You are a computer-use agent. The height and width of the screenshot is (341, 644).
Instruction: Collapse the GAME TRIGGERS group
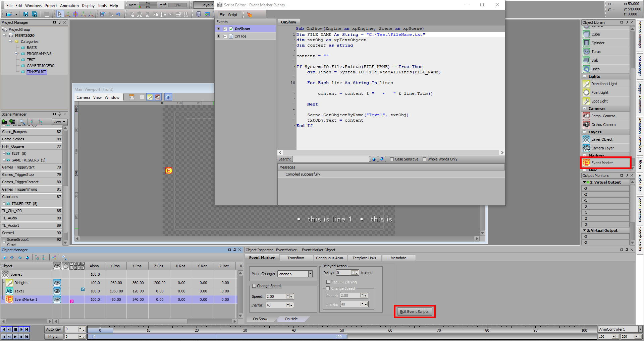coord(4,160)
